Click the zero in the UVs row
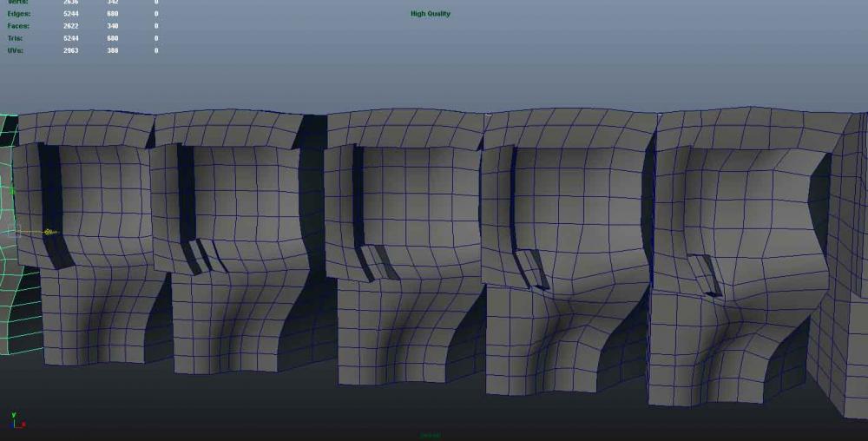868x441 pixels. tap(156, 50)
